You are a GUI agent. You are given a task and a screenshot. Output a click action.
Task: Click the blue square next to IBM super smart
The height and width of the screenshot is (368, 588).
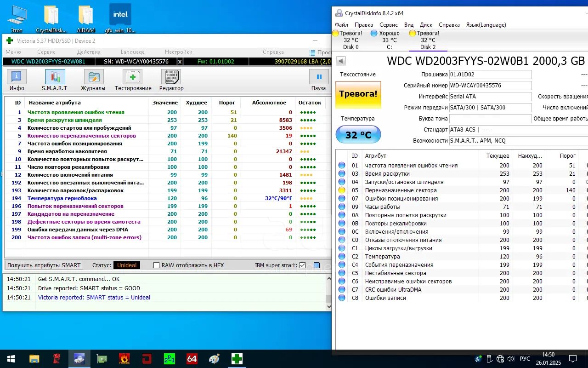[317, 265]
